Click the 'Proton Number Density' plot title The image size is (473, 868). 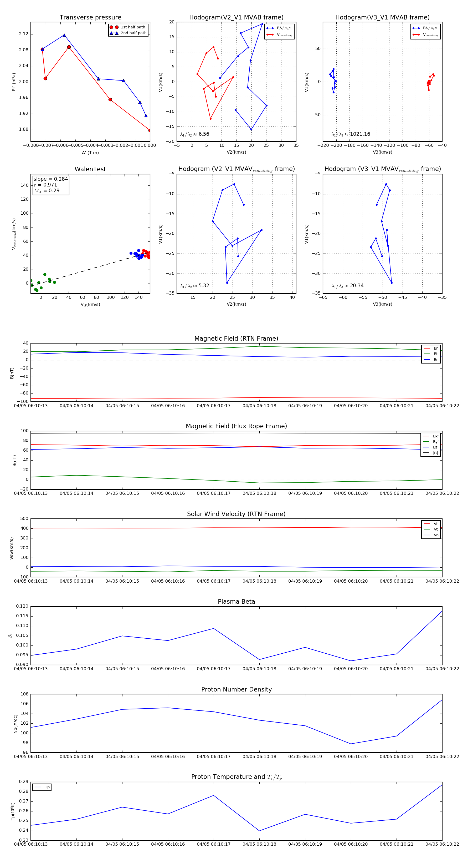(236, 689)
